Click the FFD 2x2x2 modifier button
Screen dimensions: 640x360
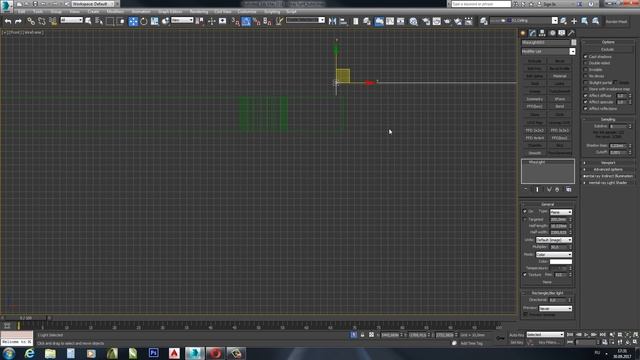(x=535, y=131)
